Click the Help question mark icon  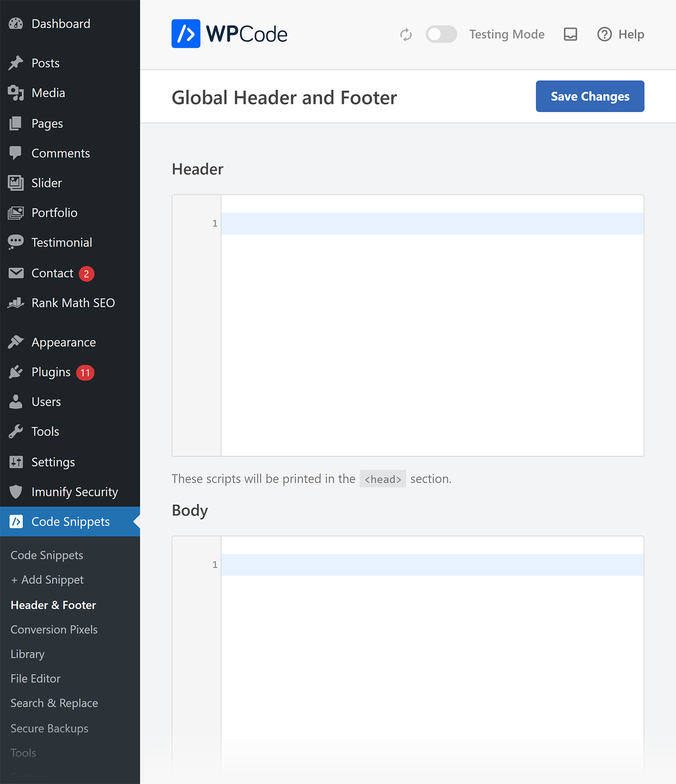click(x=604, y=34)
